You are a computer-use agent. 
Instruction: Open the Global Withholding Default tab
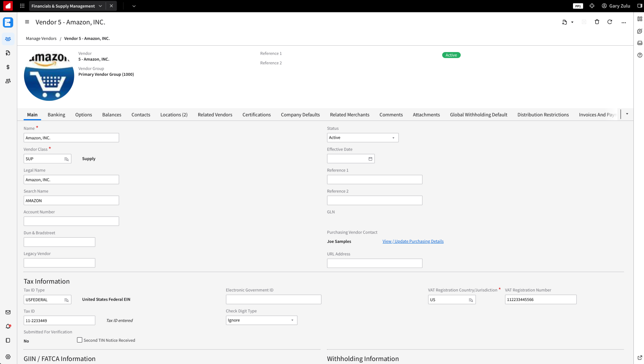pos(479,115)
